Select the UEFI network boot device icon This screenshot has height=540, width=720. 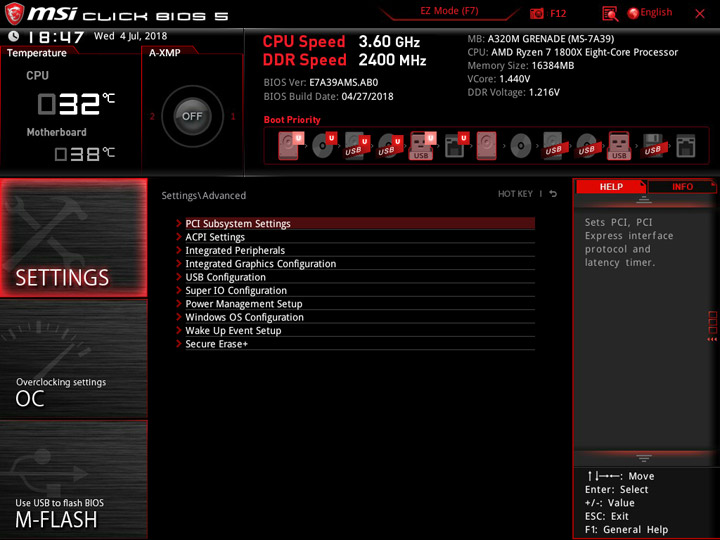tap(456, 146)
